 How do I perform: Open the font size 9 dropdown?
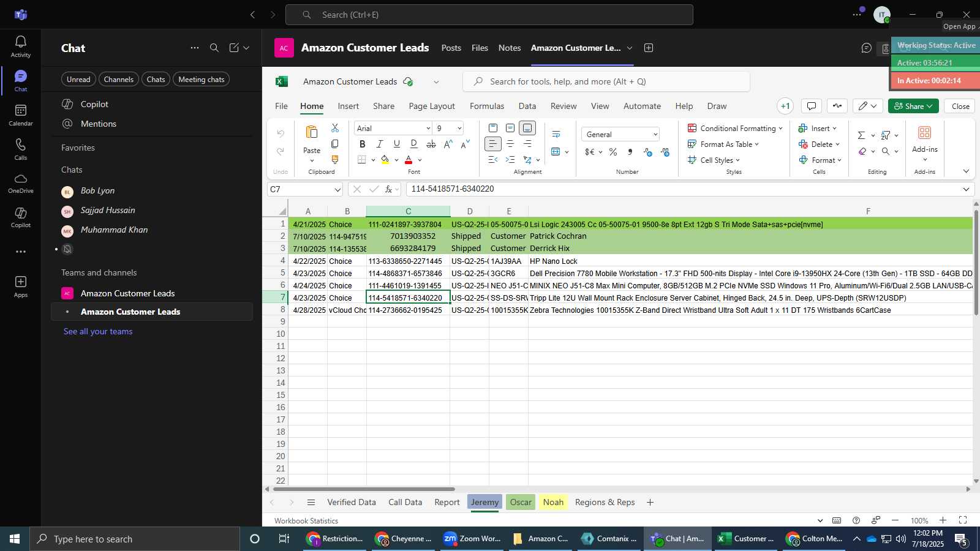tap(459, 128)
